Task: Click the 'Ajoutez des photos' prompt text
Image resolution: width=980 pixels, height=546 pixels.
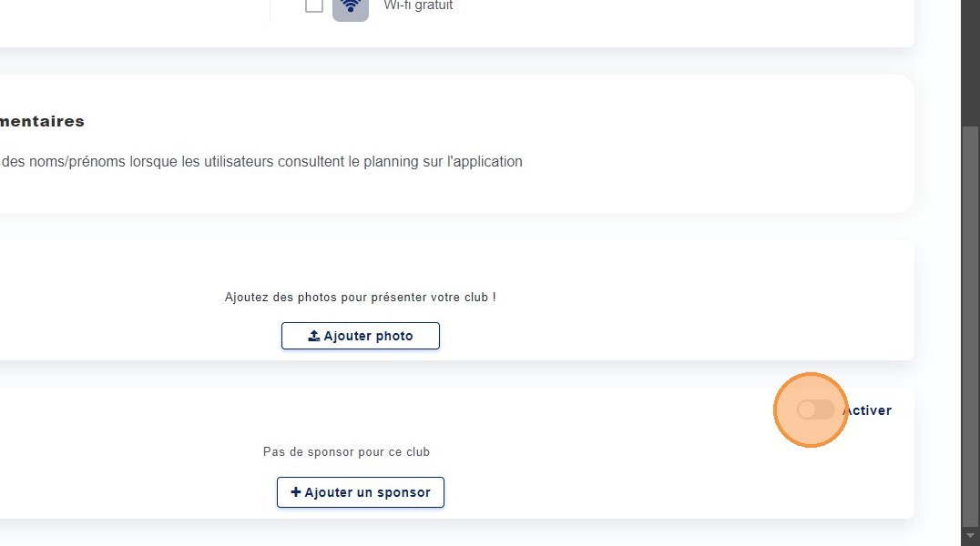Action: tap(360, 297)
